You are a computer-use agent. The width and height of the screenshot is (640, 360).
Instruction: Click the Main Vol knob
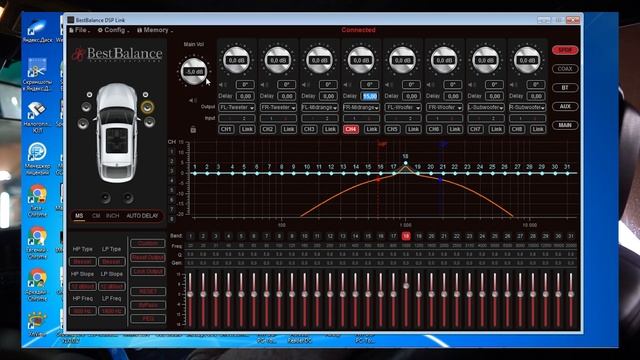tap(193, 71)
